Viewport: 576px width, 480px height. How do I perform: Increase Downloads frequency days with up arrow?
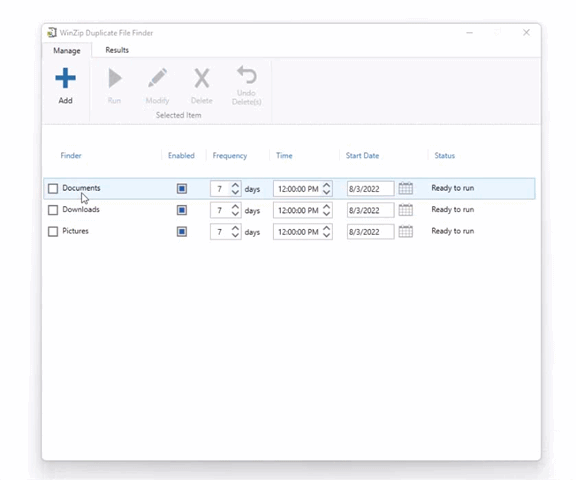click(235, 207)
